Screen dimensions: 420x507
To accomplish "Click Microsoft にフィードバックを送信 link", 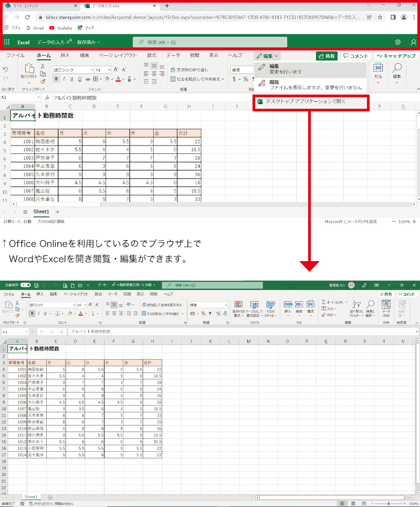I will [x=351, y=222].
